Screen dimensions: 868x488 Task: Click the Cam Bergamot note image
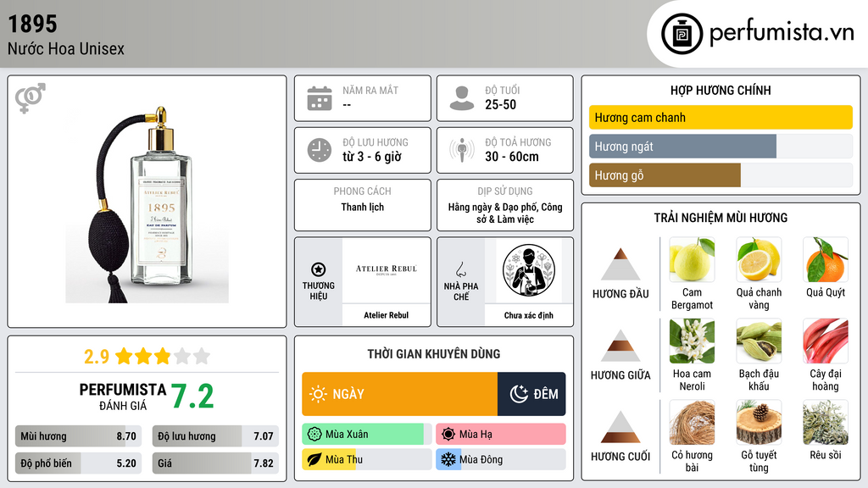692,259
